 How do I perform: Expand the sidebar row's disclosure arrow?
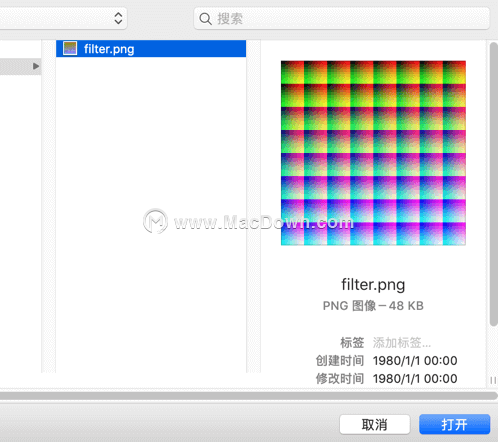36,66
